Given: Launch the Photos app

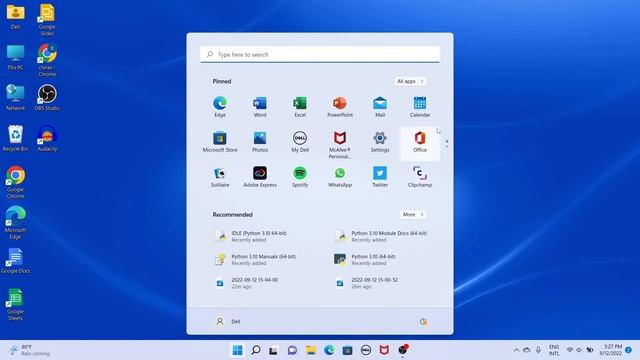Looking at the screenshot, I should click(260, 142).
